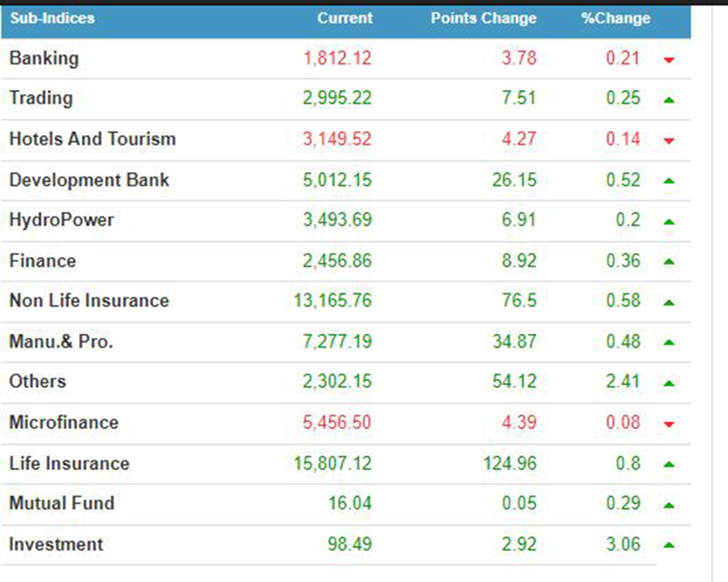
Task: Click the red down arrow in Banking row
Action: click(x=669, y=59)
